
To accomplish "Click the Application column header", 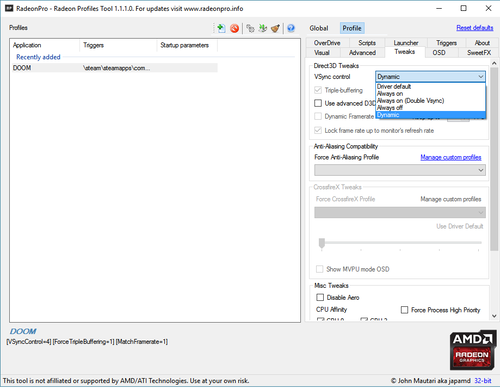I will click(x=46, y=45).
